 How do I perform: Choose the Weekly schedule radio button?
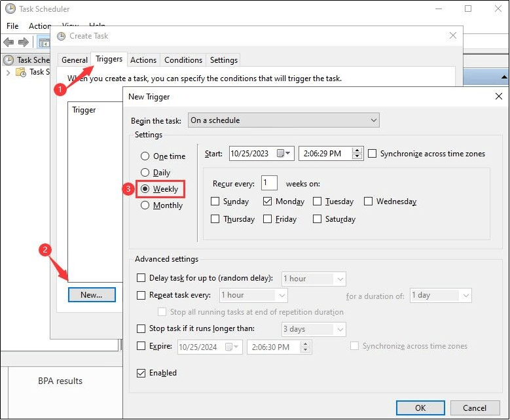(x=145, y=189)
